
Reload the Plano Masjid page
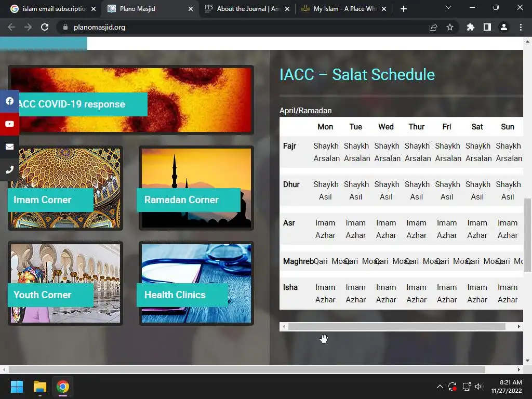click(x=45, y=27)
